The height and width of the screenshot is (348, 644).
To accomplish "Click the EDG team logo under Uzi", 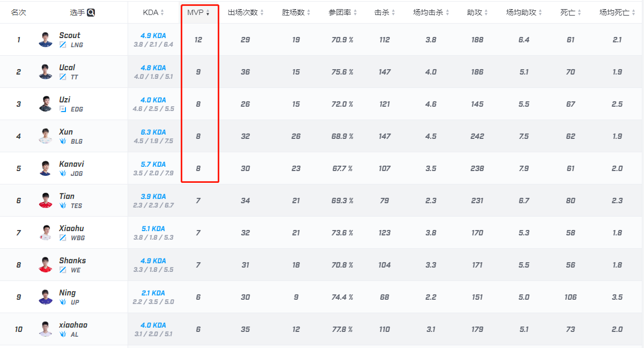I will [63, 109].
